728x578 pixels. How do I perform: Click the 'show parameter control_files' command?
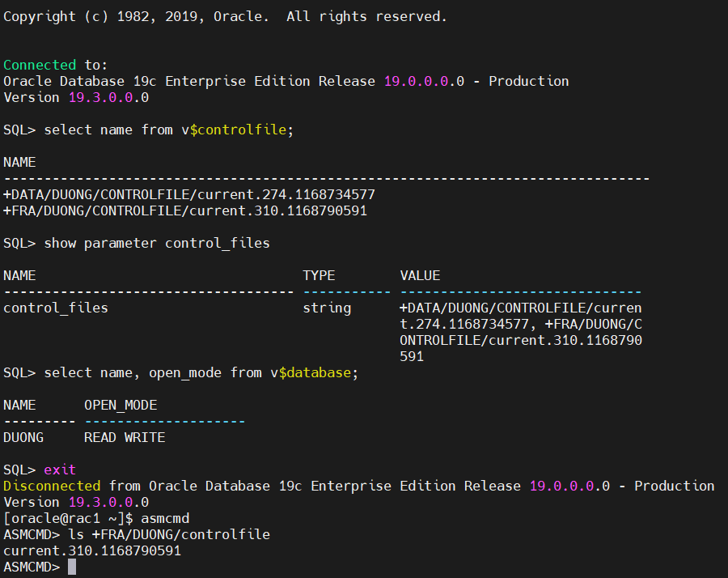pyautogui.click(x=157, y=243)
